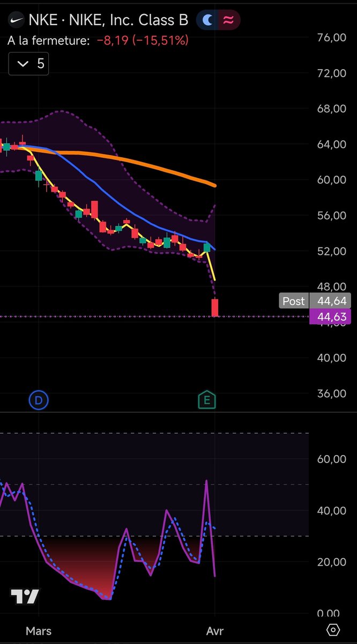Tap the 20,00 value on the oscillator scale
Image resolution: width=357 pixels, height=644 pixels.
(331, 562)
